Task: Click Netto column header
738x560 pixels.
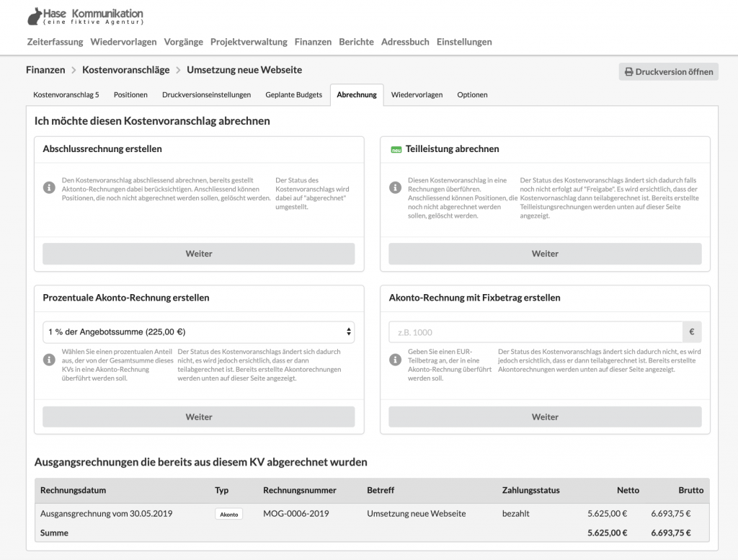Action: 628,490
